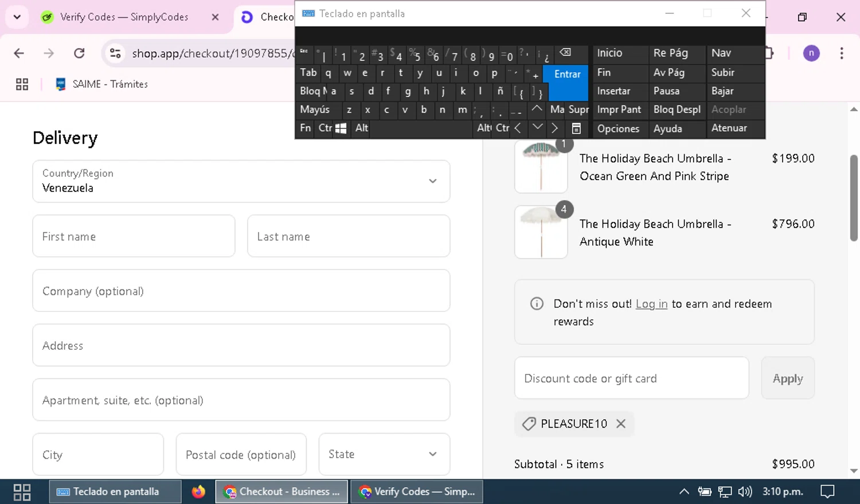Image resolution: width=860 pixels, height=504 pixels.
Task: Click right arrow key on on-screen keyboard
Action: pos(554,128)
